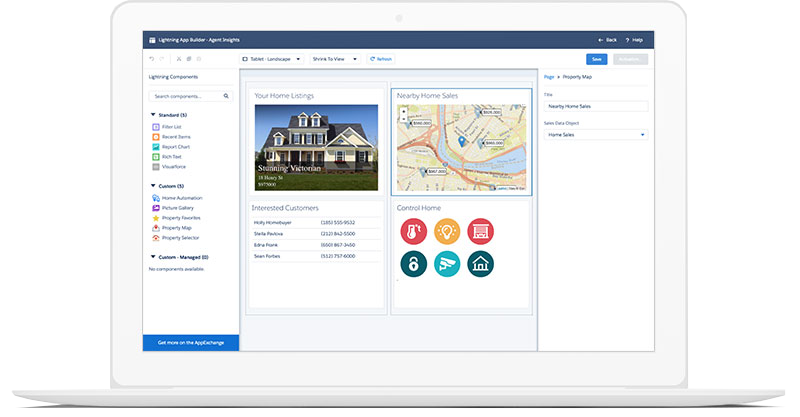The width and height of the screenshot is (800, 417).
Task: Pick the Home Automation component
Action: click(180, 198)
